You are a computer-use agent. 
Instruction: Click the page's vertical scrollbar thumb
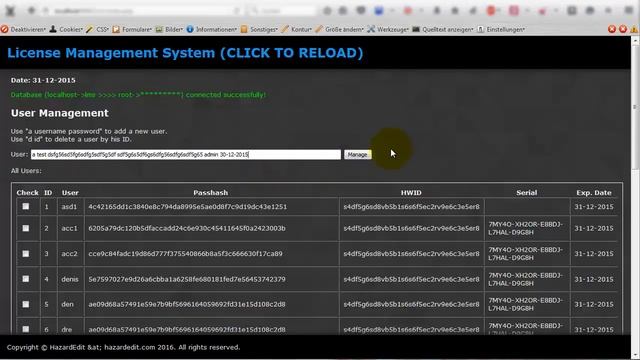(x=635, y=107)
